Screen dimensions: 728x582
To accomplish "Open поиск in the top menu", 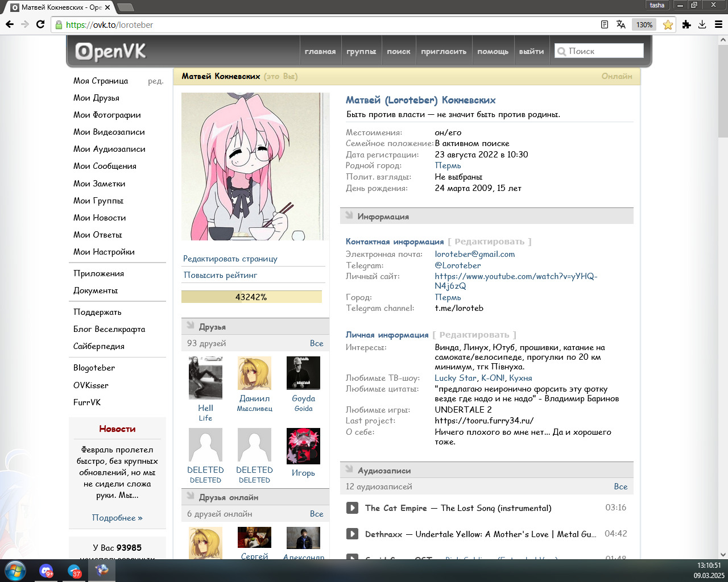I will [x=399, y=51].
